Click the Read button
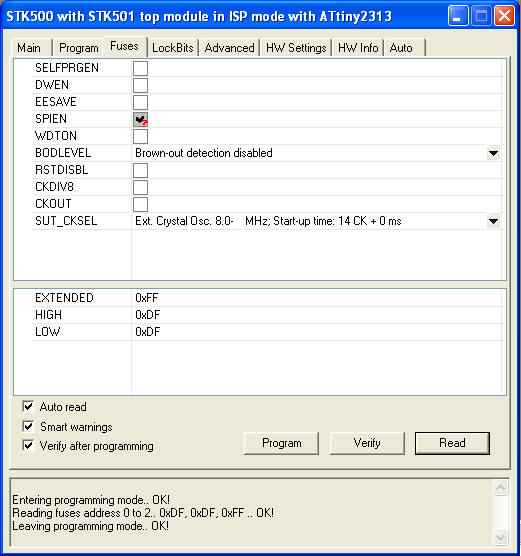Image resolution: width=521 pixels, height=556 pixels. tap(452, 443)
